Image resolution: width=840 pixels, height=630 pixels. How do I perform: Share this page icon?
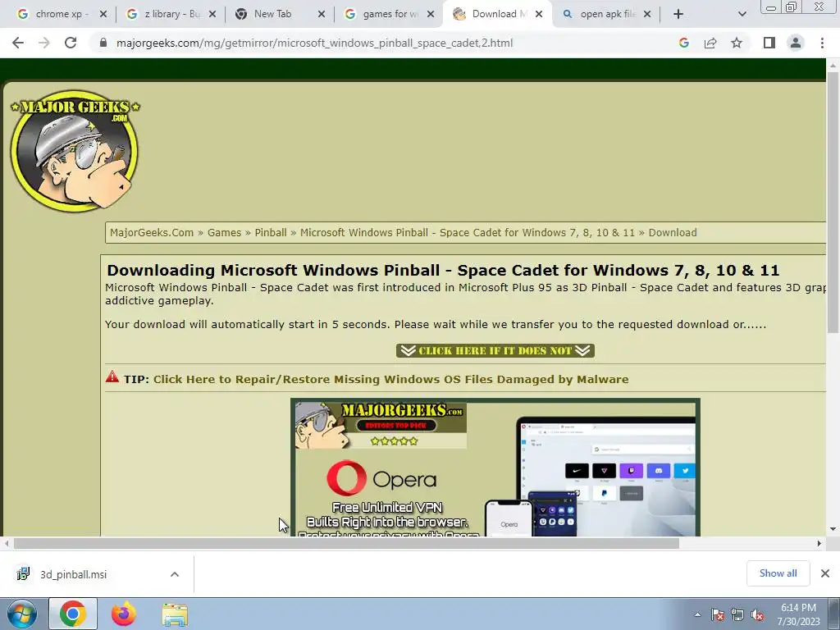[x=710, y=43]
